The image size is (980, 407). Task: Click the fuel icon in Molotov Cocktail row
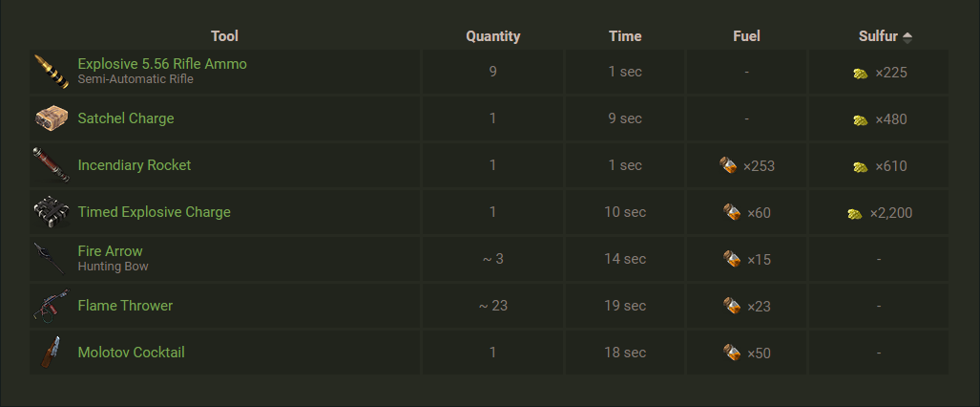click(732, 353)
